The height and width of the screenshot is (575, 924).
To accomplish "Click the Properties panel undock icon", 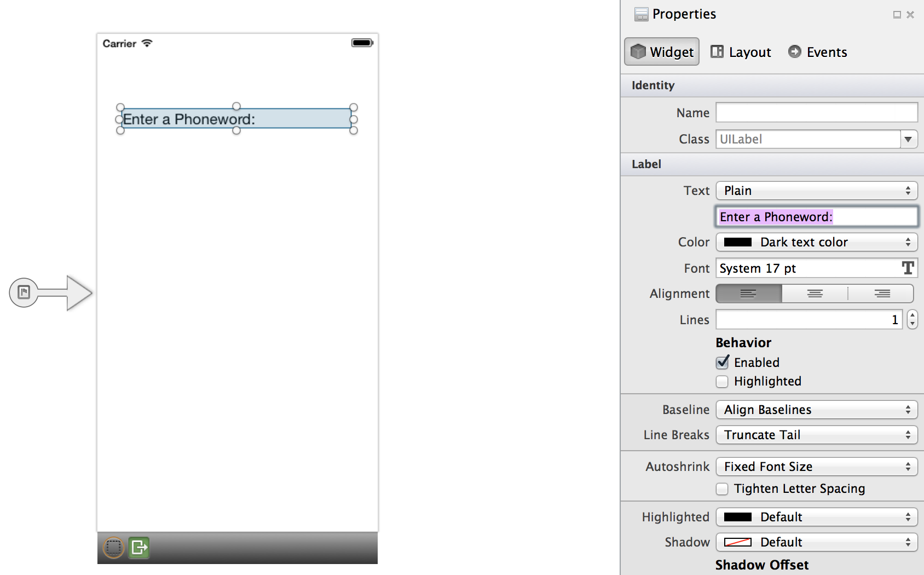I will click(x=897, y=15).
